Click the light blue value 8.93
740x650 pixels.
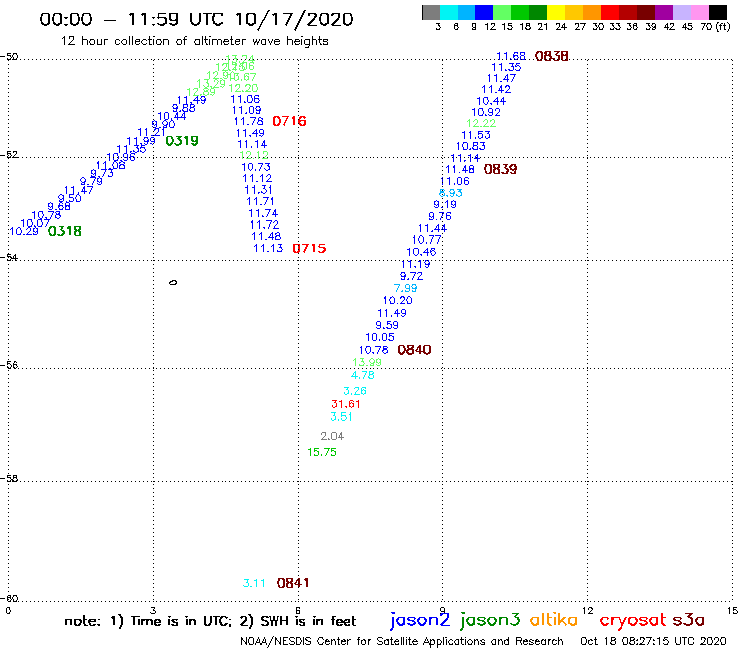pos(451,193)
